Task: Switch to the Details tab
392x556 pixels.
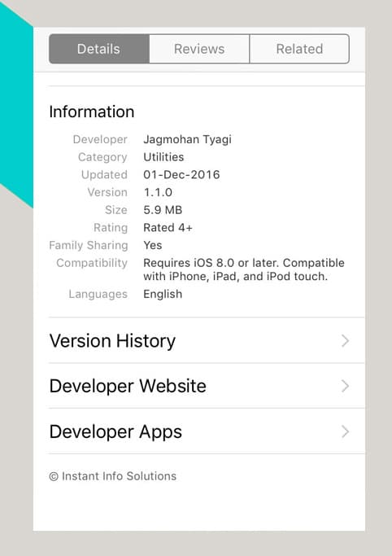Action: point(99,49)
